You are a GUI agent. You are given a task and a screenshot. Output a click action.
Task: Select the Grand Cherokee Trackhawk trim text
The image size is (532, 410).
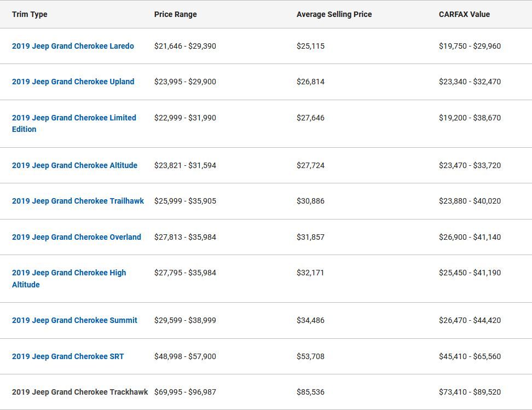(x=80, y=392)
